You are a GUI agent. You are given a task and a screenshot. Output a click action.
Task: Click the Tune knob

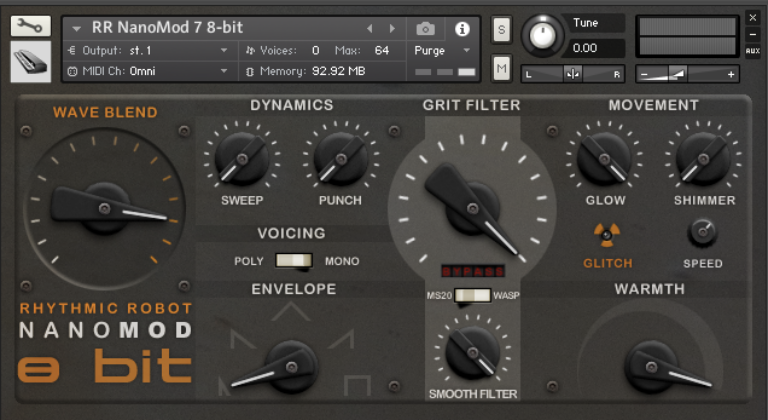pyautogui.click(x=542, y=35)
